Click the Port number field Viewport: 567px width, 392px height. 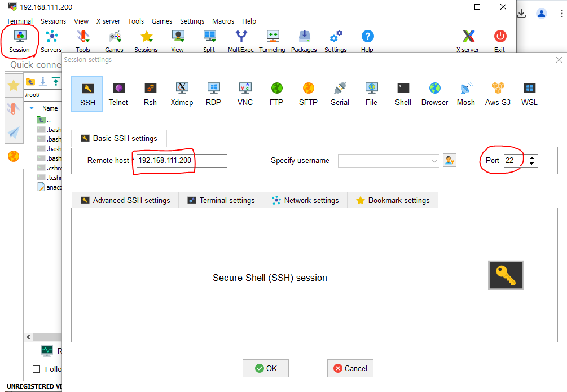[515, 161]
